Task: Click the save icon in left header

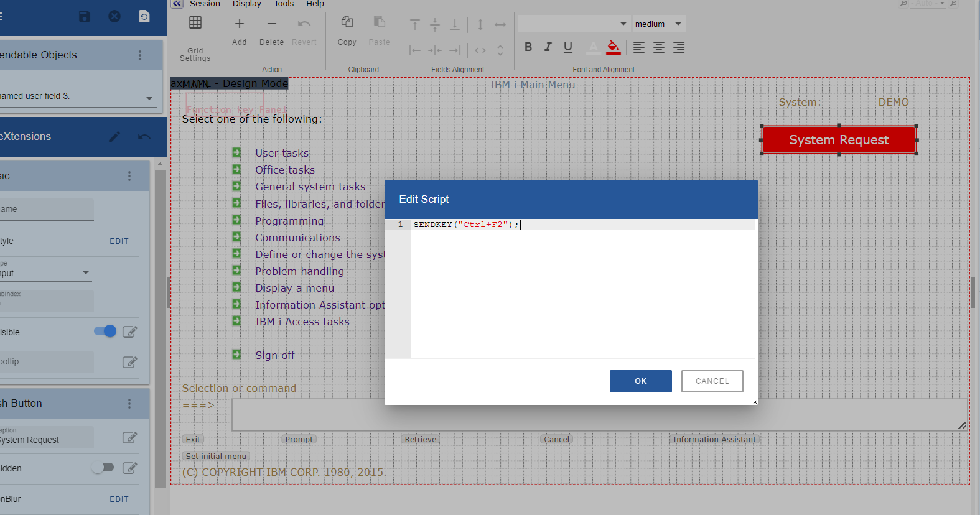Action: 85,16
